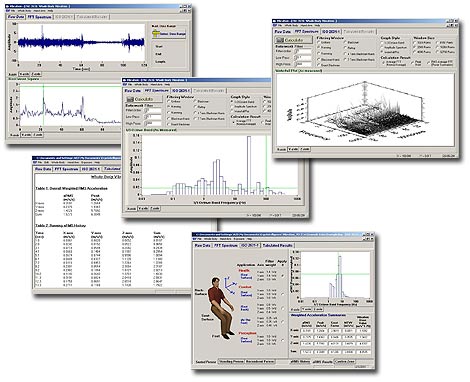Screen dimensions: 470x382
Task: Open FFT Spectrum tab in raw data window
Action: click(x=40, y=17)
